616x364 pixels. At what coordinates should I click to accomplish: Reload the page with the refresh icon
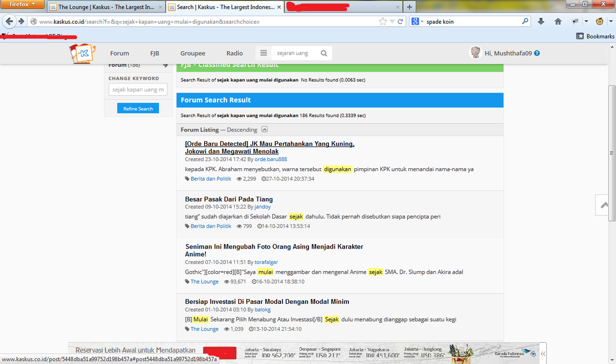pyautogui.click(x=400, y=22)
